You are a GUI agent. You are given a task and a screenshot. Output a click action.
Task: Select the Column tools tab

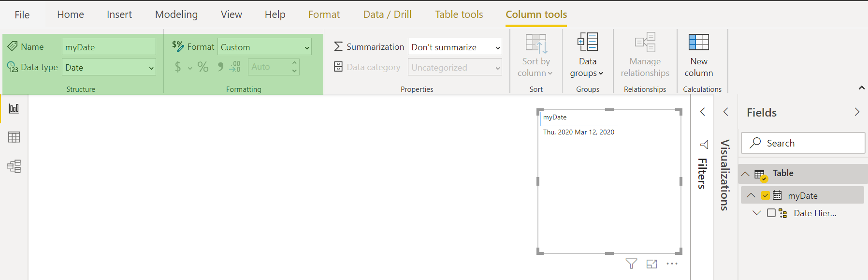(536, 15)
